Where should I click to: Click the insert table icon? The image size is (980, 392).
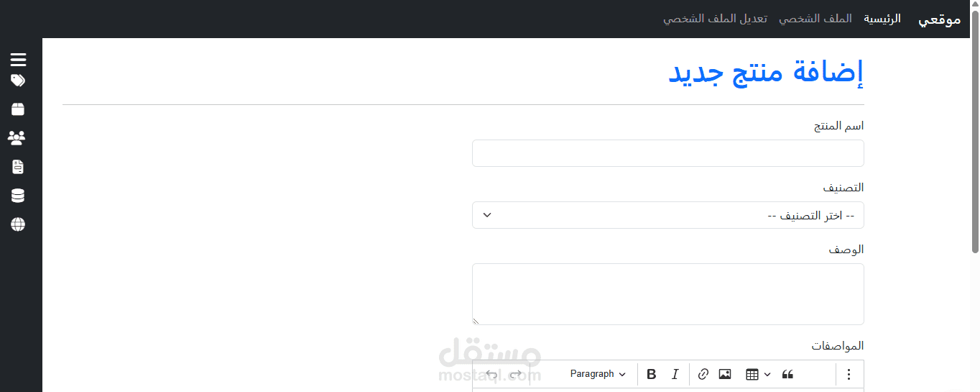[x=752, y=374]
